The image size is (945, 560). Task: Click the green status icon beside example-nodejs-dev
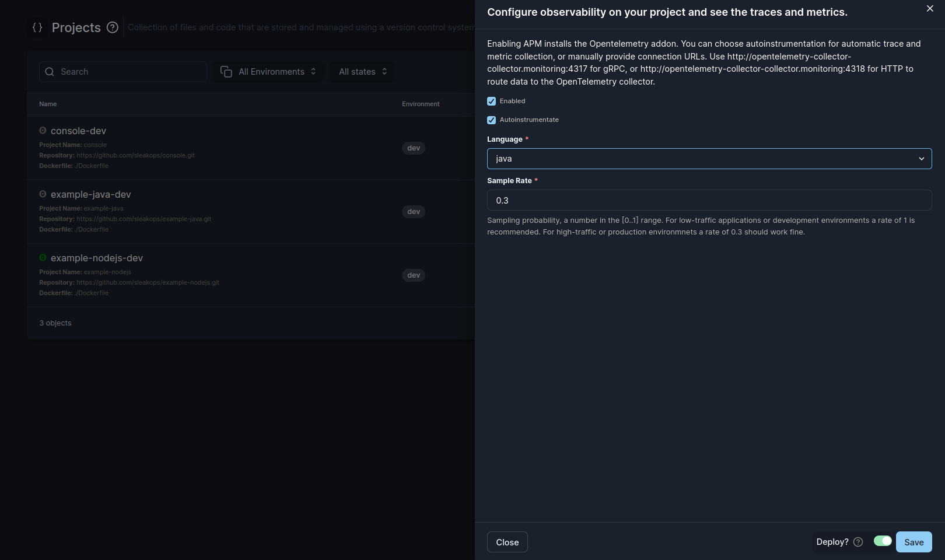(43, 257)
